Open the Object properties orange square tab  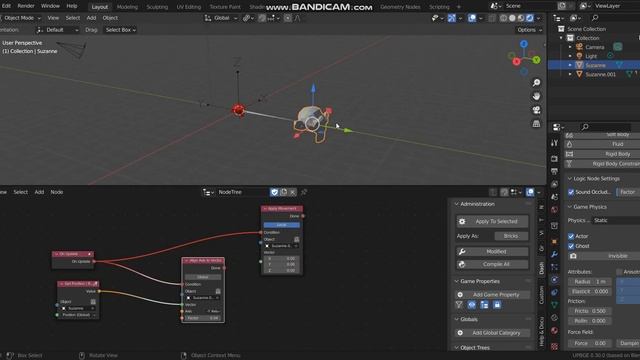coord(554,241)
